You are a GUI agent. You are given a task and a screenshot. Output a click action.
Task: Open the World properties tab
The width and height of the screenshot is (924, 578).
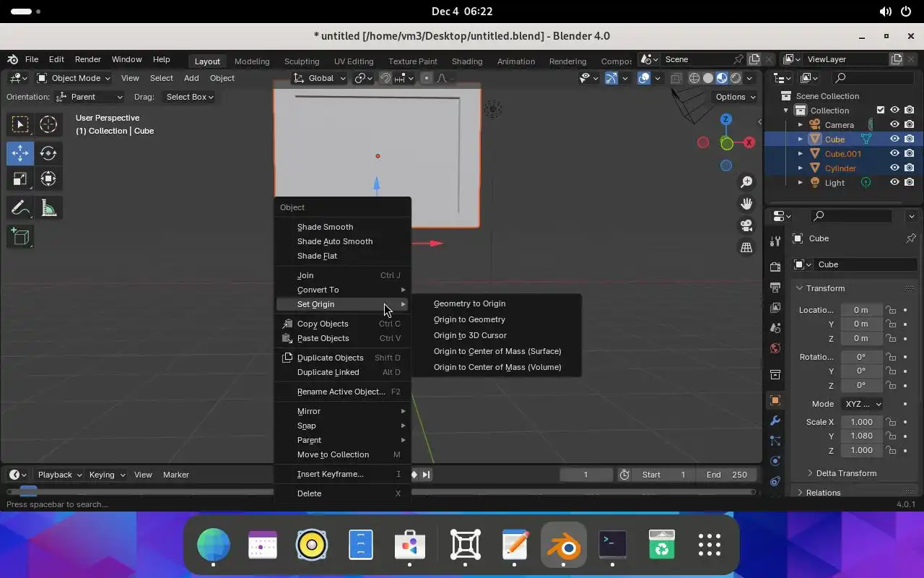pos(775,348)
